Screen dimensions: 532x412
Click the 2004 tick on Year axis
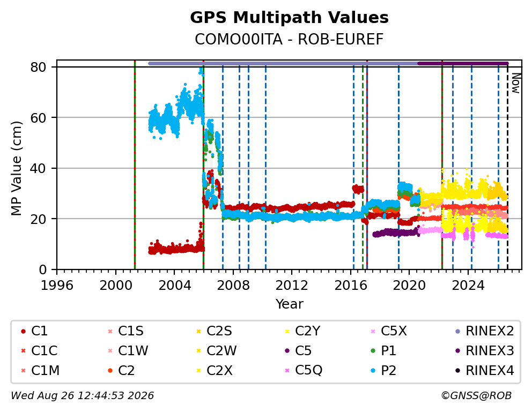pyautogui.click(x=174, y=286)
